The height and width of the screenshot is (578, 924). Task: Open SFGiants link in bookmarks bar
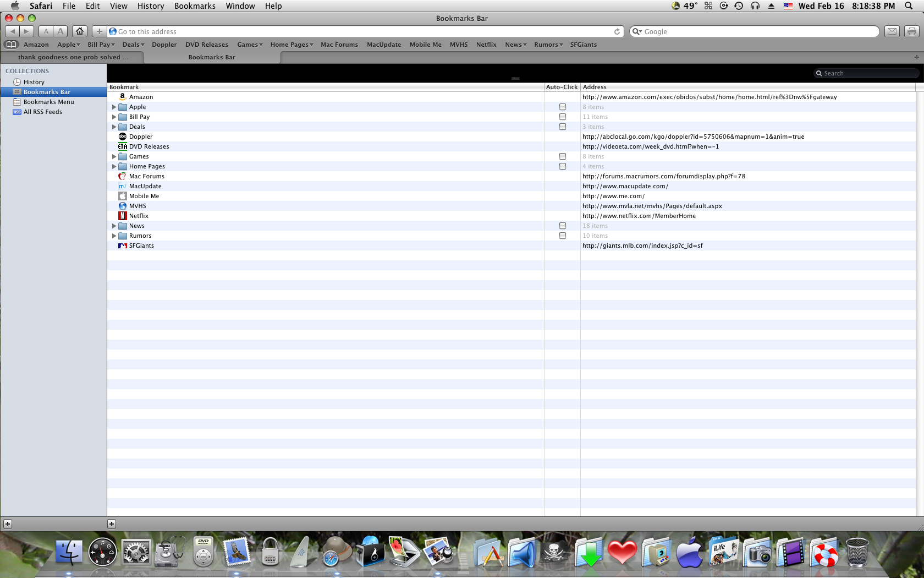pos(584,45)
